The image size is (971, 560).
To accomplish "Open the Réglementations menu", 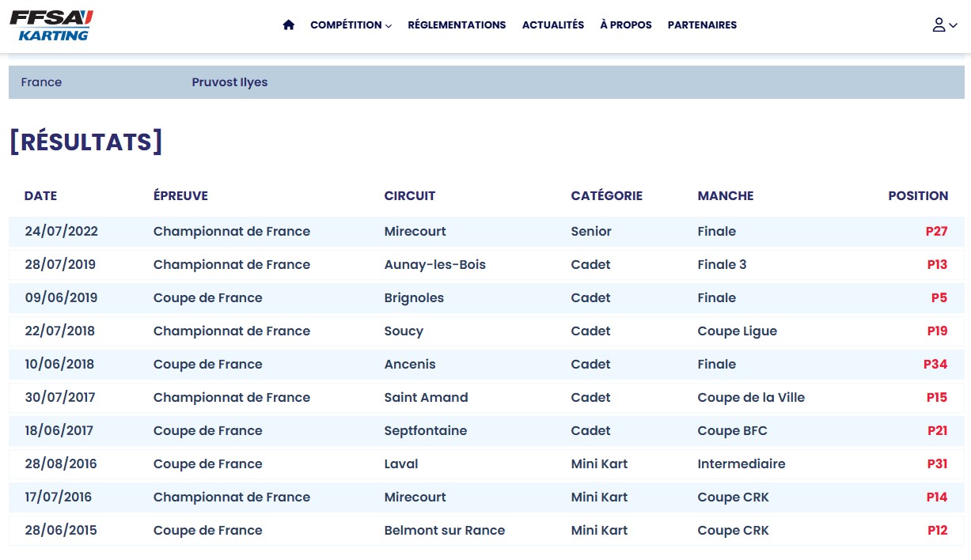I will pos(457,25).
